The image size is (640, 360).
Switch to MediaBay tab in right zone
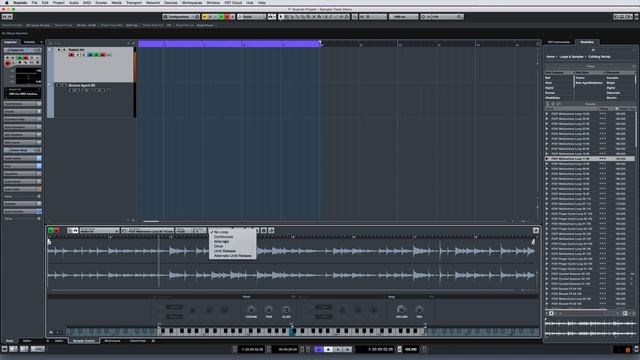coord(587,42)
